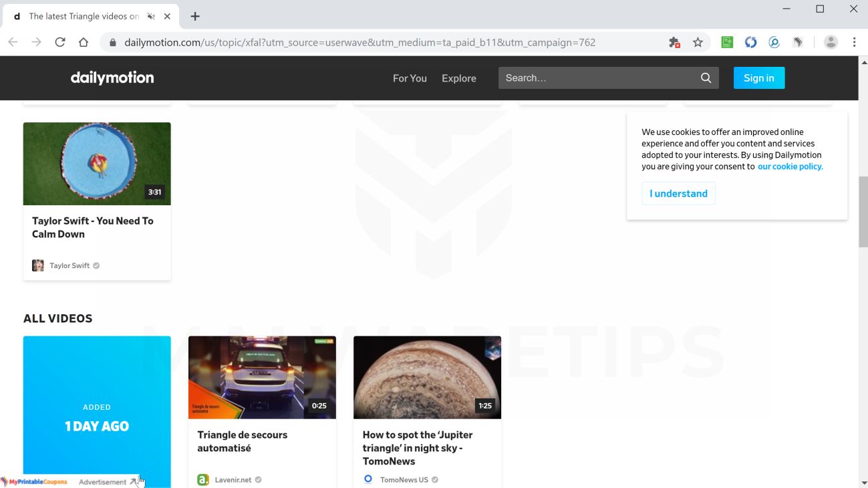
Task: Open the For You section
Action: (410, 78)
